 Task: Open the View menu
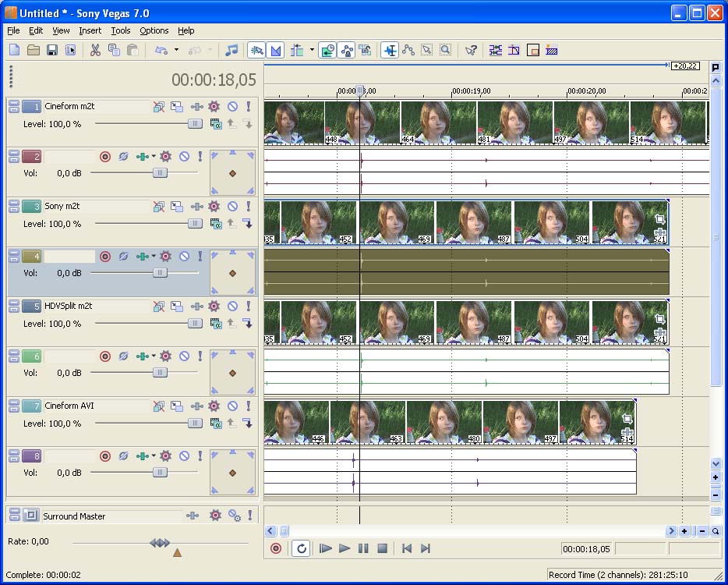[x=61, y=30]
